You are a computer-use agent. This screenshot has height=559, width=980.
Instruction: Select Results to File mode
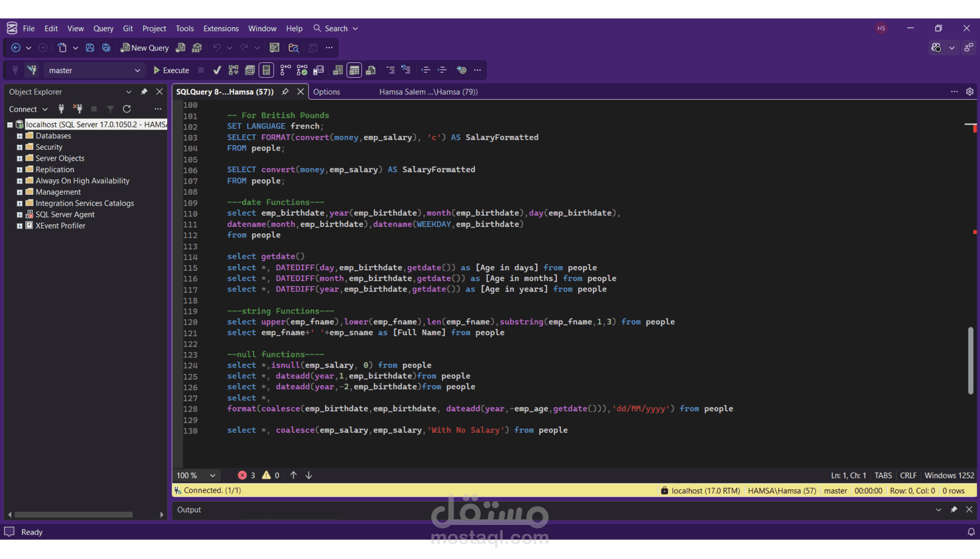click(371, 70)
